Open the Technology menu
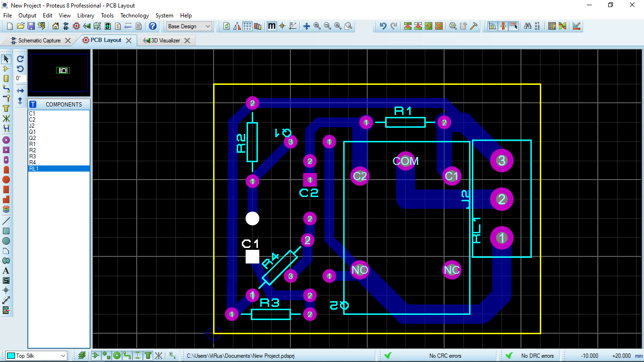The width and height of the screenshot is (644, 362). (134, 16)
